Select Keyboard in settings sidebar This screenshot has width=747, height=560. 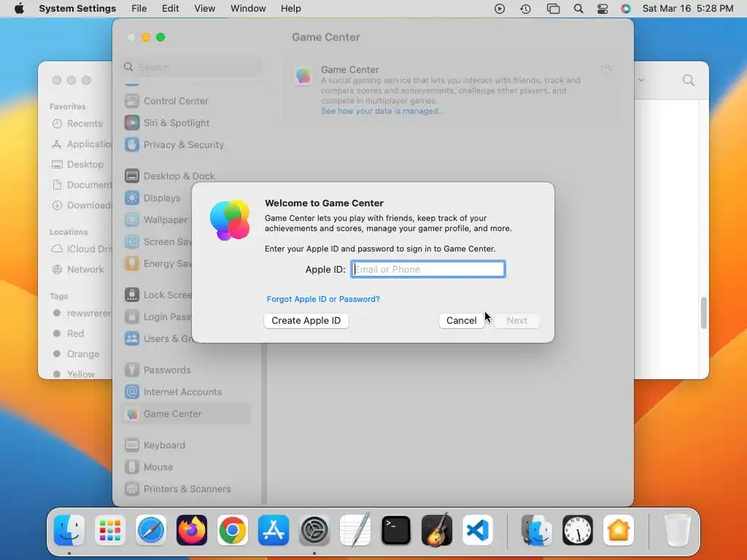tap(186, 446)
